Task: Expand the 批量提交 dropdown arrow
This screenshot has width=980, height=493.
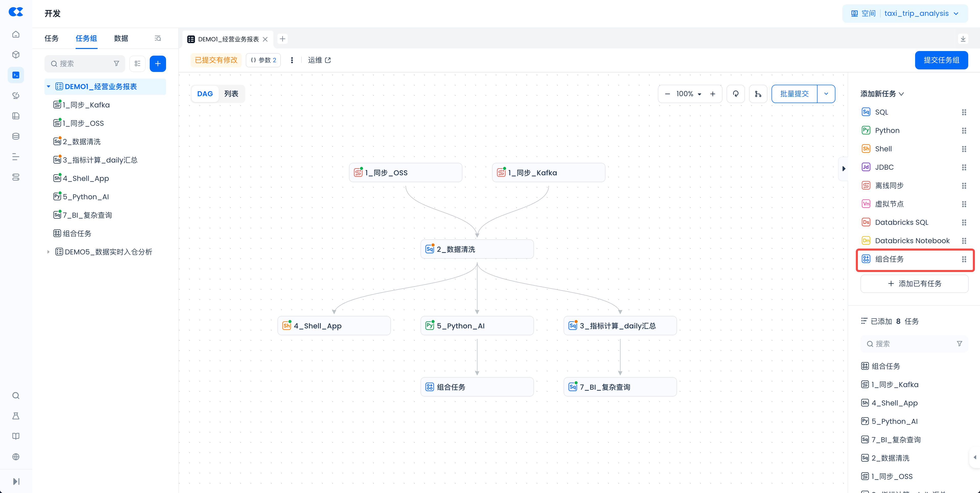Action: pos(826,94)
